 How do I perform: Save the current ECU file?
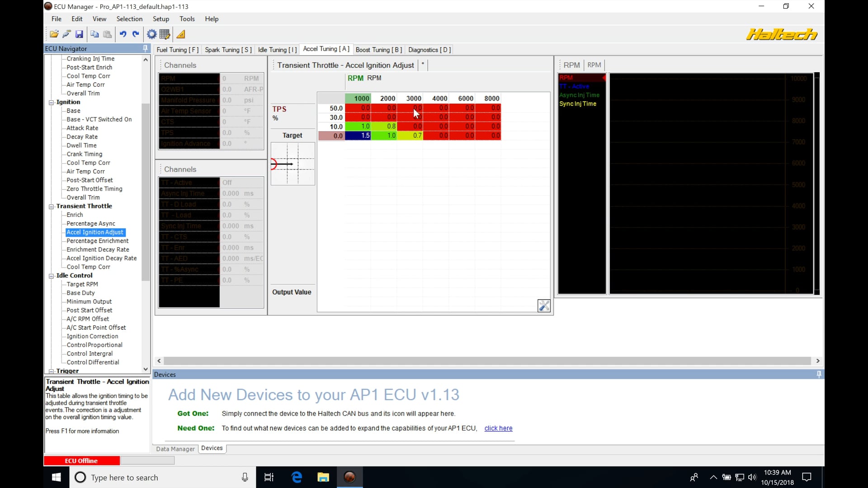click(x=79, y=34)
